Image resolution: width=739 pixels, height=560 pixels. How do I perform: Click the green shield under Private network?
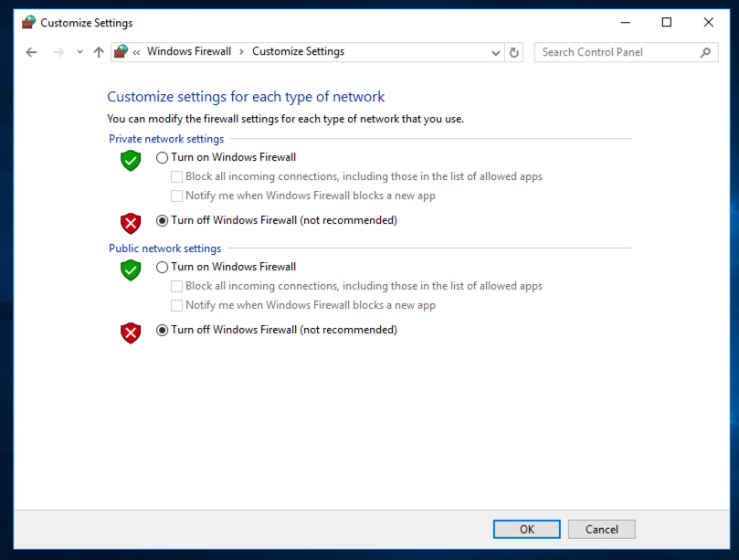(x=132, y=161)
